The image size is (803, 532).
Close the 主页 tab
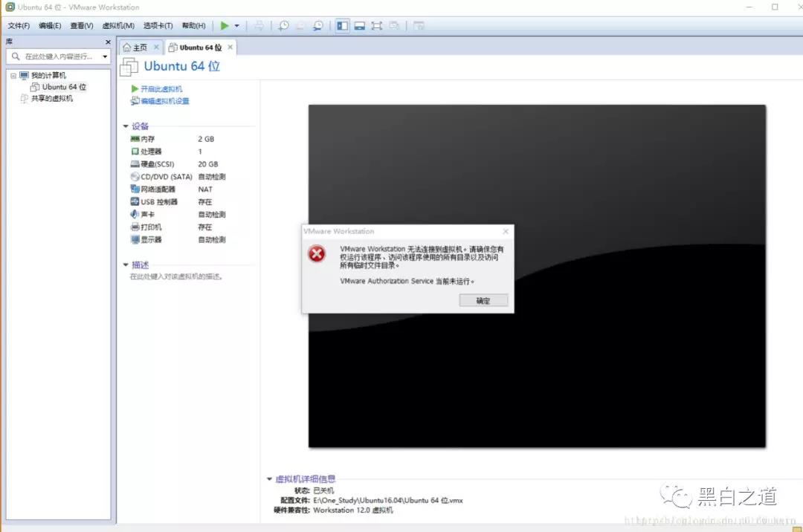click(156, 47)
